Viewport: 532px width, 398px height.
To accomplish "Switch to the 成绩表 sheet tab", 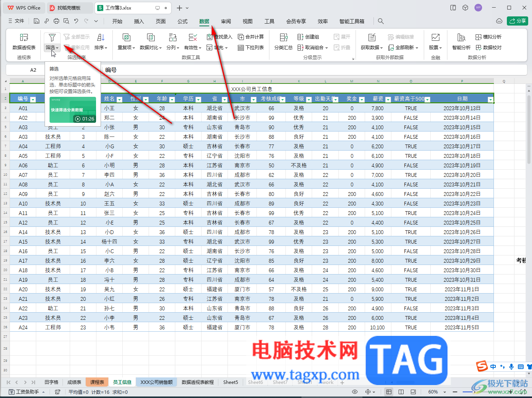I will coord(74,382).
